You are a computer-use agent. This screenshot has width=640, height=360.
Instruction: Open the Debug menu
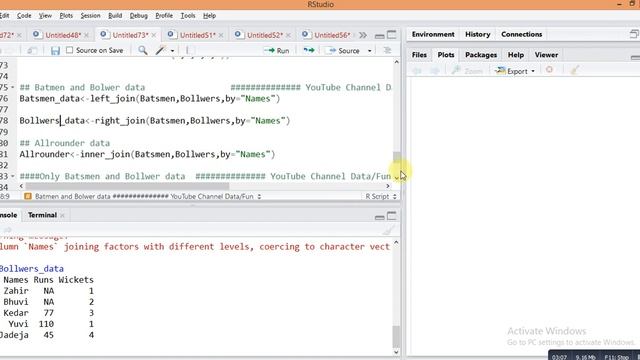pos(138,16)
